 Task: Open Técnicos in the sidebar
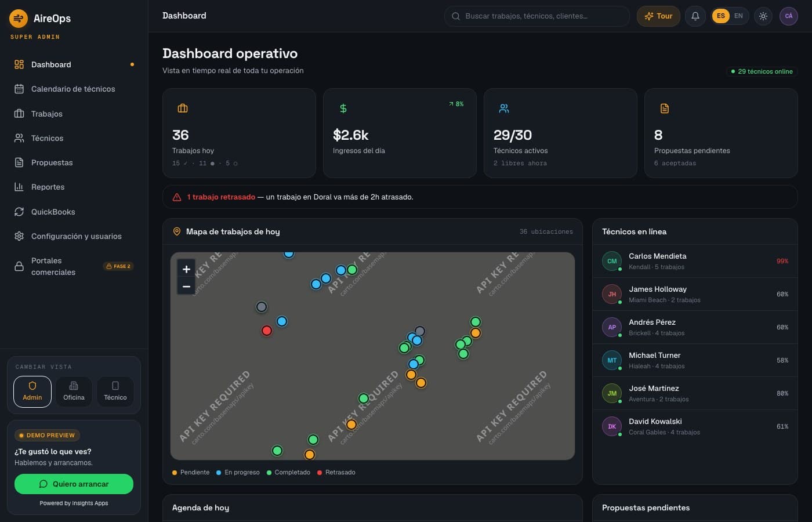[74, 138]
